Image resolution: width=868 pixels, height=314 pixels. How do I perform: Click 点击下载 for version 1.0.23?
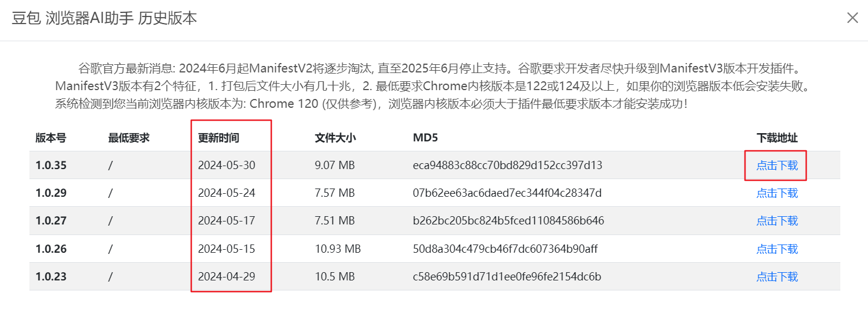coord(777,276)
